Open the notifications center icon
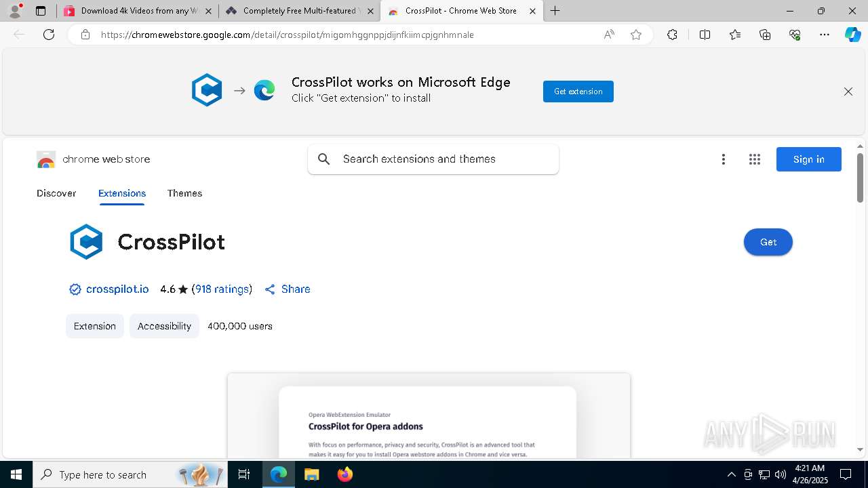 click(846, 474)
